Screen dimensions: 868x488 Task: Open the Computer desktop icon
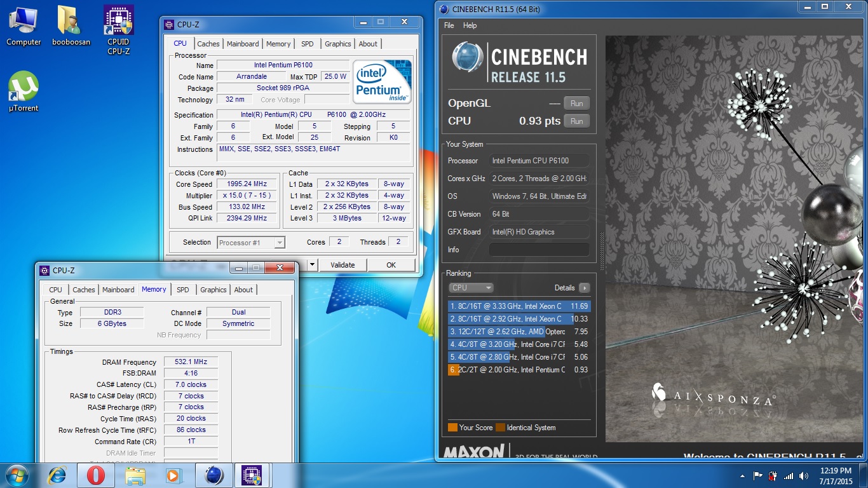coord(24,26)
